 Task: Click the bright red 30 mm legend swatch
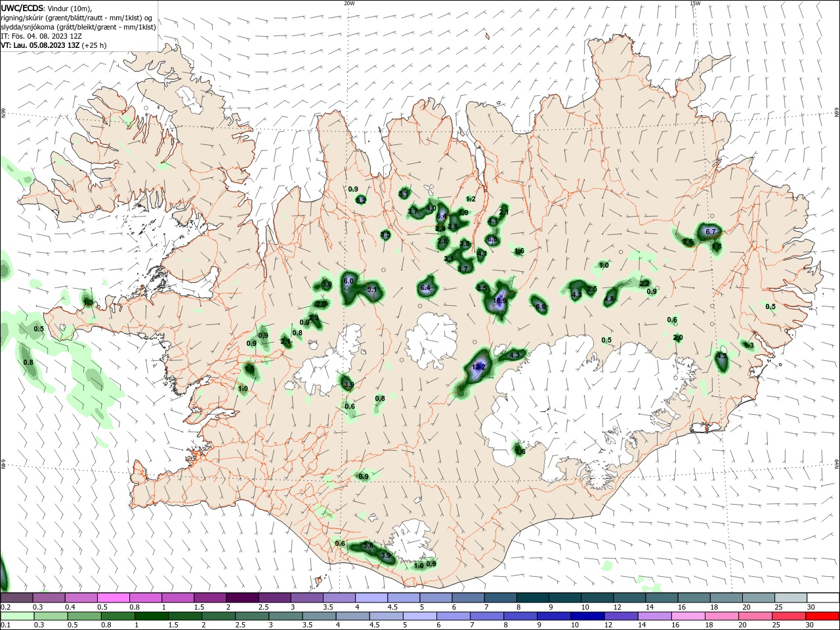tap(822, 616)
